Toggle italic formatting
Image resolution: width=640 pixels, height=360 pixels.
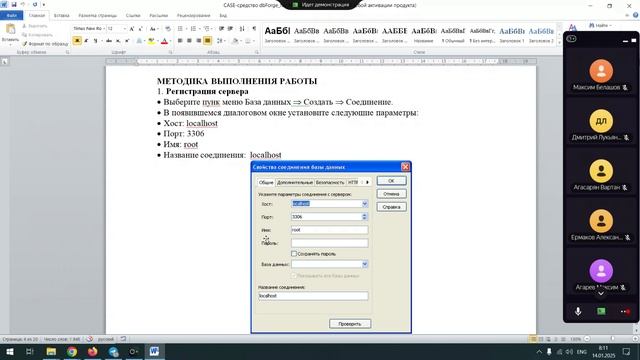(86, 41)
